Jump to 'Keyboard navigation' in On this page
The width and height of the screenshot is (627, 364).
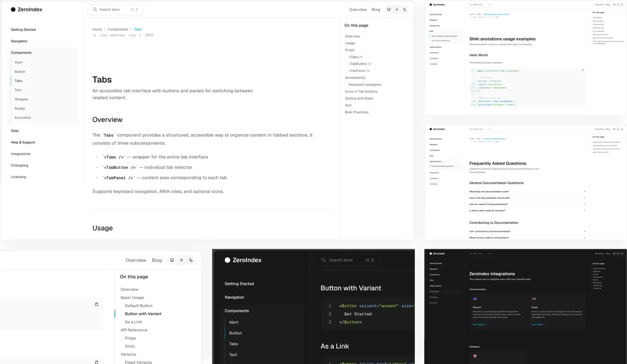tap(365, 85)
